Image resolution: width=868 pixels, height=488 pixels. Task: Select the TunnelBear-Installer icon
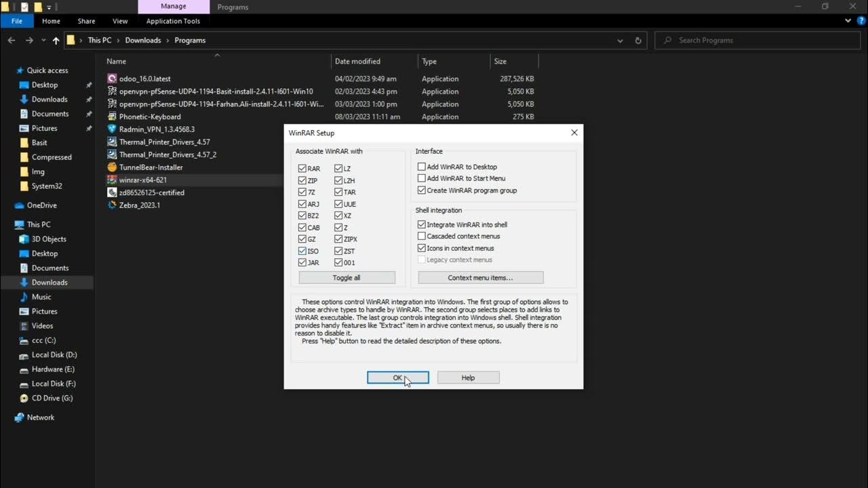coord(112,167)
